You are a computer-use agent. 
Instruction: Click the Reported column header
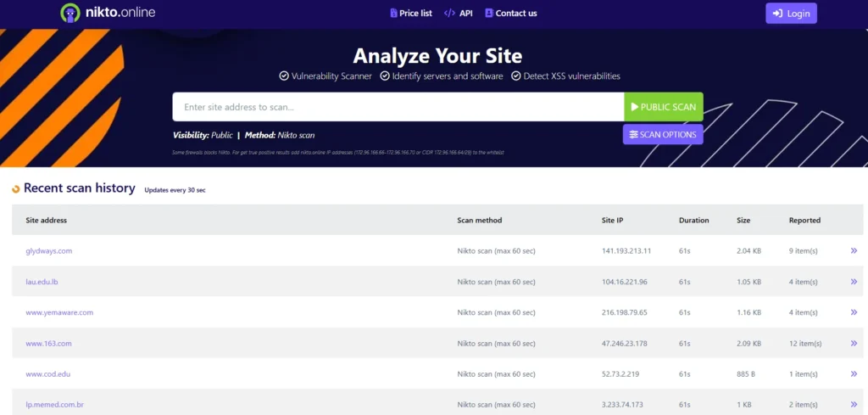[x=804, y=220]
